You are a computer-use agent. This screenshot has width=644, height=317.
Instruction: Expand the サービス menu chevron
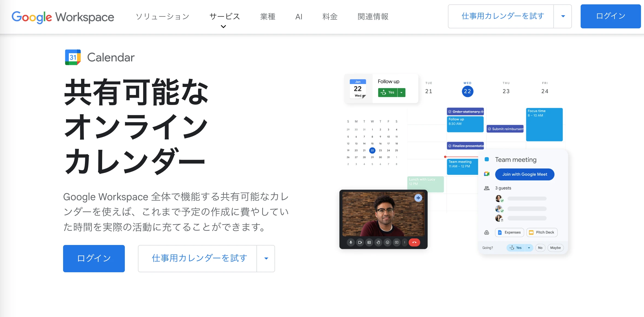pos(223,26)
